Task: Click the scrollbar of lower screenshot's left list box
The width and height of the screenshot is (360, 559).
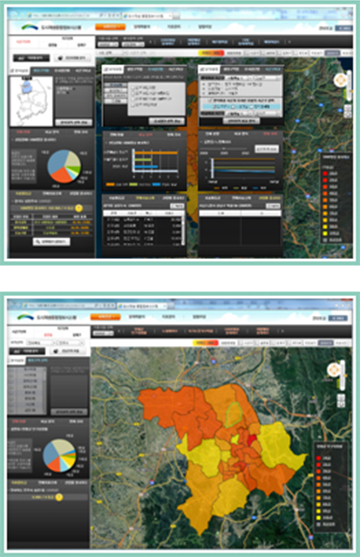Action: [x=45, y=390]
